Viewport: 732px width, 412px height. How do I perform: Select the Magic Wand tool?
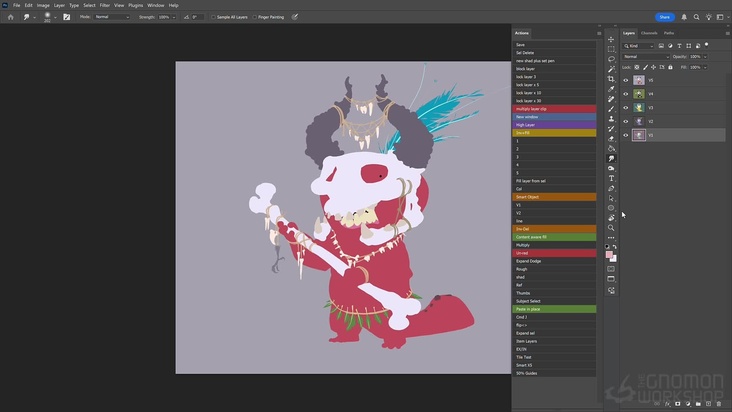point(611,69)
